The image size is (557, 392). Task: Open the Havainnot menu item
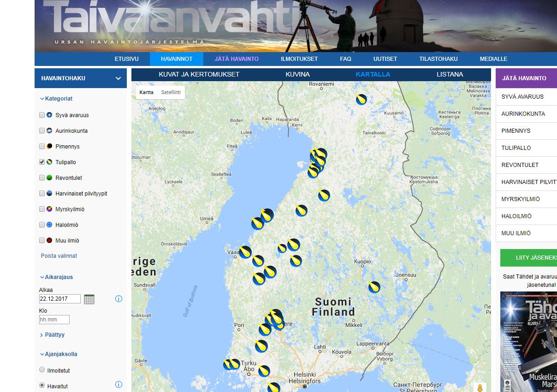tap(176, 59)
